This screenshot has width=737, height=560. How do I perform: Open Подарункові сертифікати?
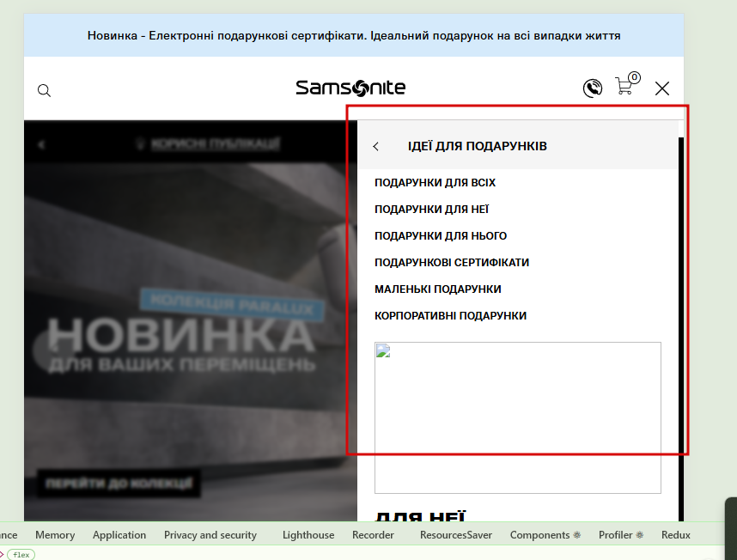452,262
